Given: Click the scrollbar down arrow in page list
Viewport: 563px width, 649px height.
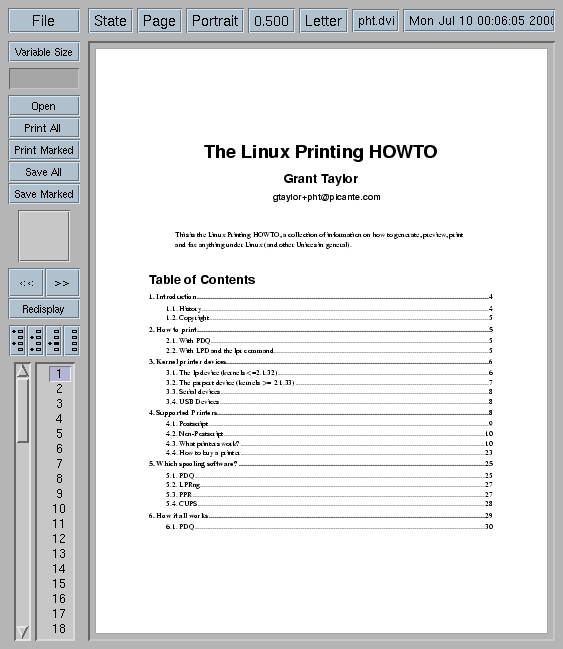Looking at the screenshot, I should pyautogui.click(x=23, y=632).
